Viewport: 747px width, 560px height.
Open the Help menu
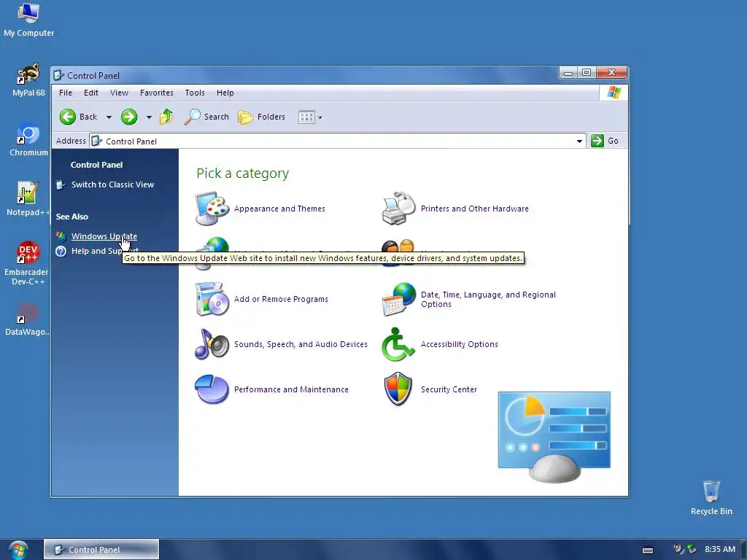225,93
